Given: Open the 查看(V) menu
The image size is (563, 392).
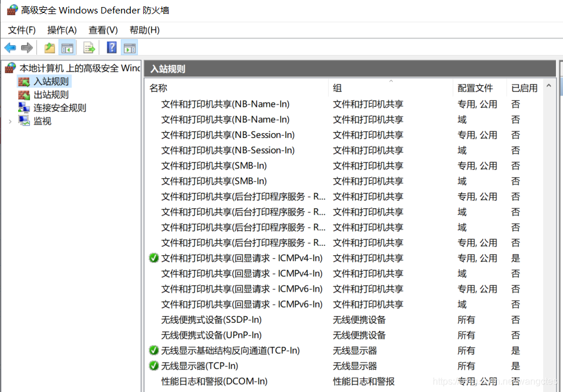Looking at the screenshot, I should point(103,30).
